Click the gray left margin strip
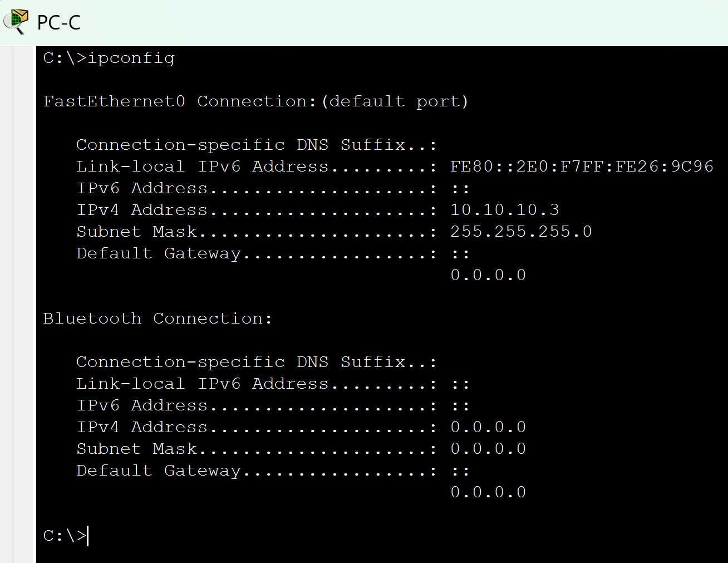The height and width of the screenshot is (563, 728). (24, 305)
